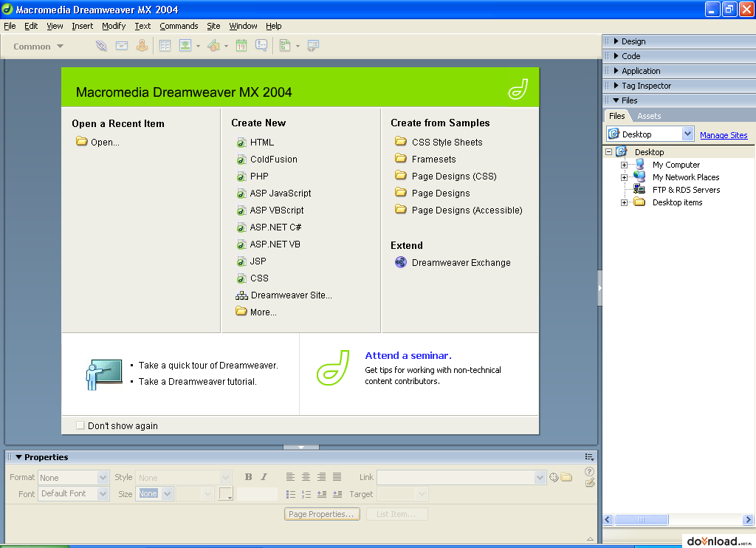
Task: Check the Don't show again checkbox
Action: pyautogui.click(x=80, y=425)
